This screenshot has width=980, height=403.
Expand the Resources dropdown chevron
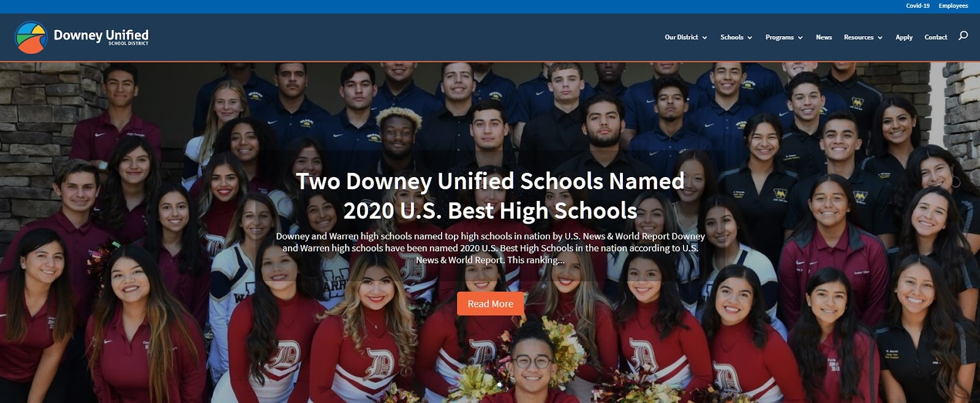(x=880, y=38)
